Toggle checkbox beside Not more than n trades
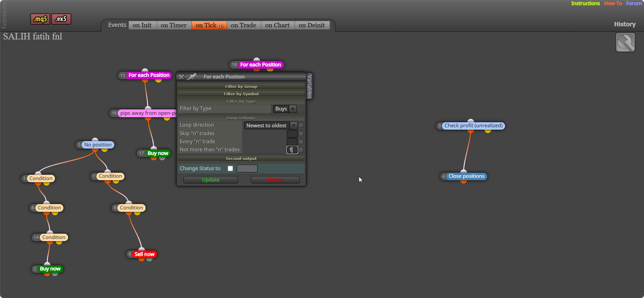The height and width of the screenshot is (298, 644). click(301, 150)
